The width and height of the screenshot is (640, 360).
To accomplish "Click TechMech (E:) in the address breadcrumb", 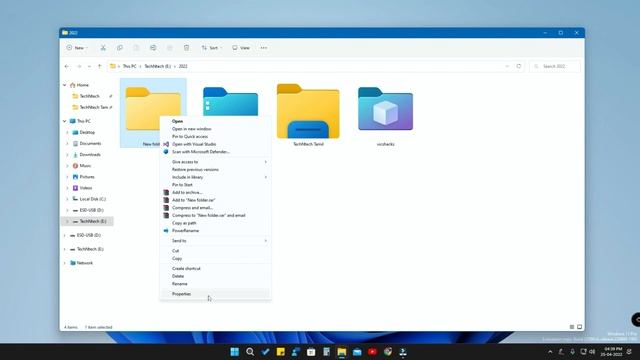I will pyautogui.click(x=158, y=66).
